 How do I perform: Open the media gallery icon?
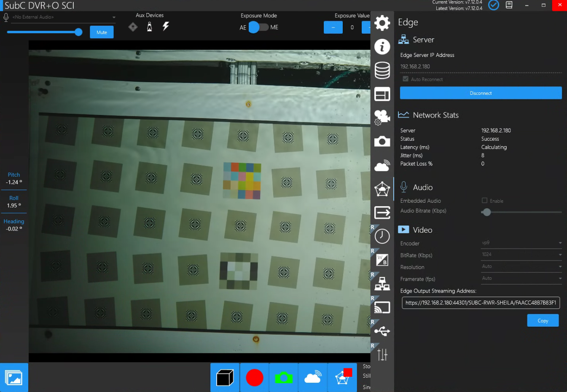[14, 377]
